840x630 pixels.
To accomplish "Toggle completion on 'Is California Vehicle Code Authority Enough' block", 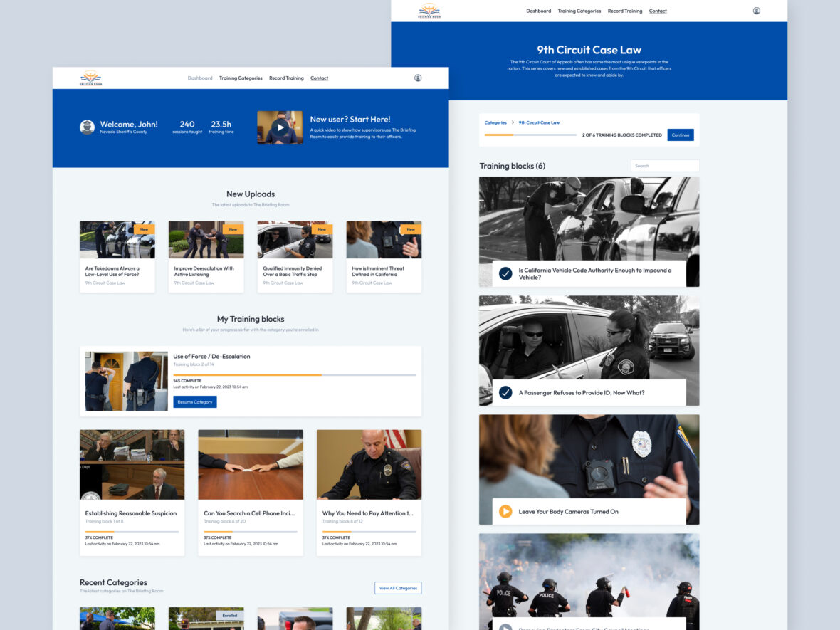I will click(x=506, y=272).
